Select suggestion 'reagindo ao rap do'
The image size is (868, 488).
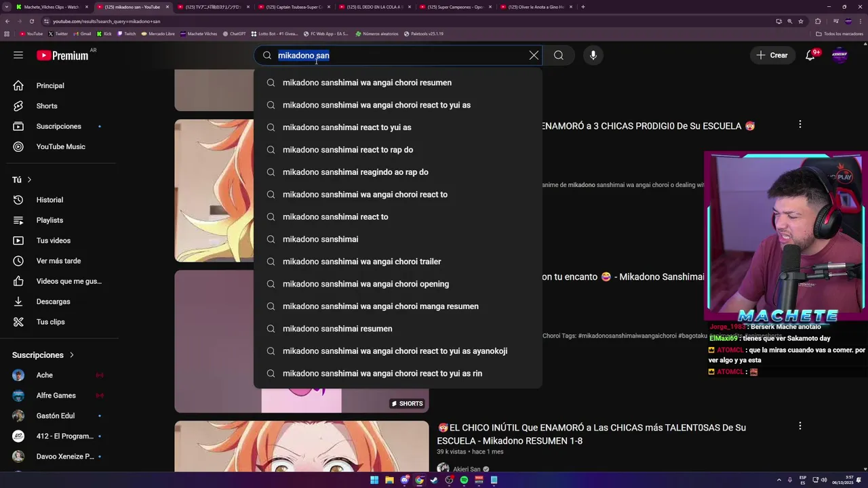tap(398, 172)
